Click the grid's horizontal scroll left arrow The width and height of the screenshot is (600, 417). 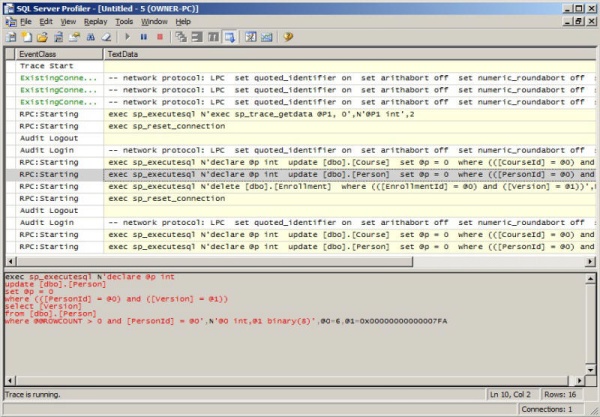[x=10, y=262]
